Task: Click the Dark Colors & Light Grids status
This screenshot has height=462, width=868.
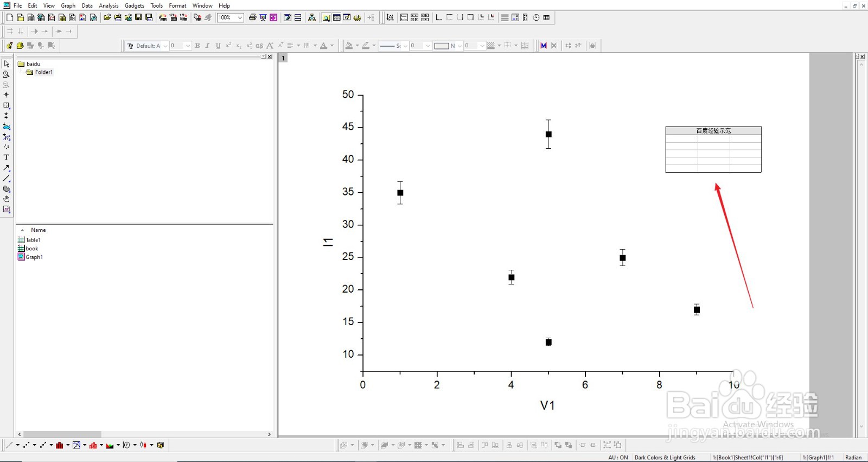Action: [665, 458]
